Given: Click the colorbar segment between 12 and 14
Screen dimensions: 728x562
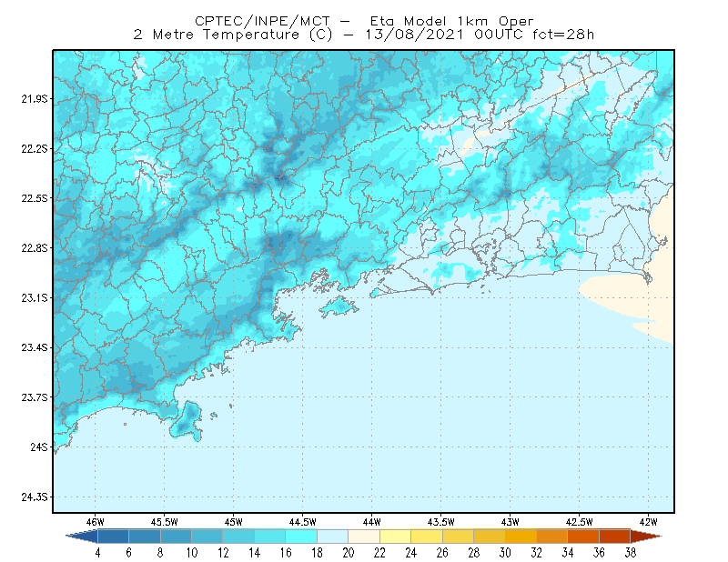Looking at the screenshot, I should pos(238,537).
